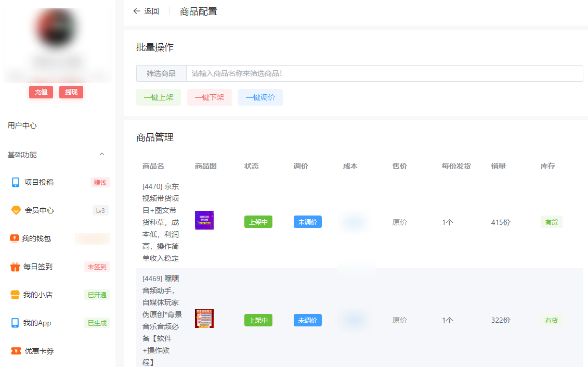Click the back arrow next to 返回
Screen dimensions: 588x367
pos(136,10)
